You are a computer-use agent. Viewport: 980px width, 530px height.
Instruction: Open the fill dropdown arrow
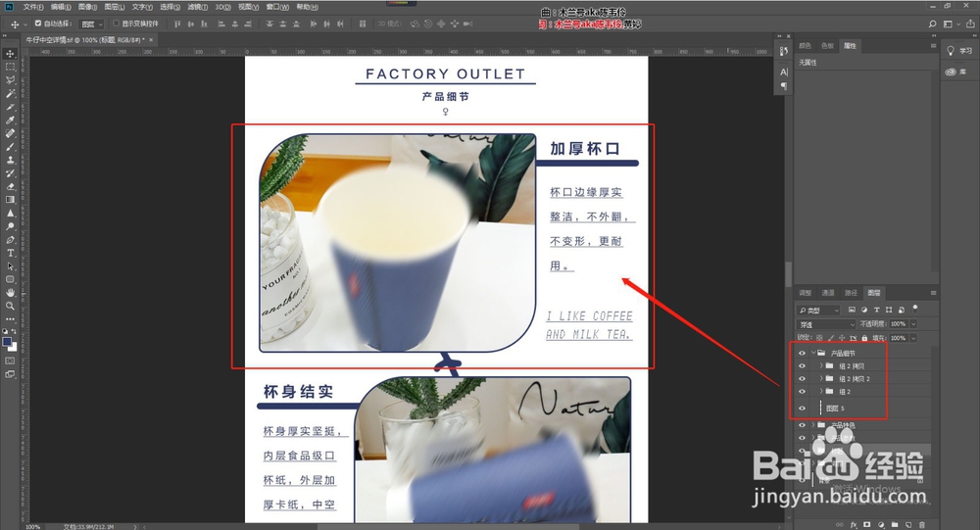pos(913,338)
